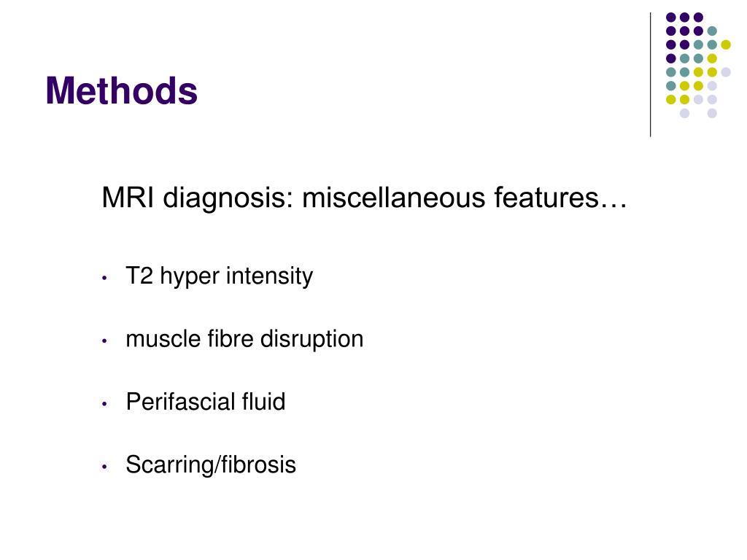Screen dimensions: 747x560
Task: Click the rightmost yellow dot in third row
Action: coord(726,44)
